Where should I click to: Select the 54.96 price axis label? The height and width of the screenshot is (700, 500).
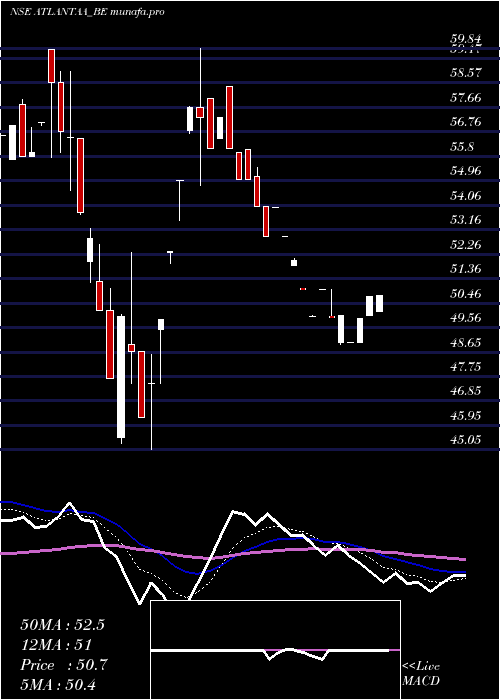coord(466,171)
